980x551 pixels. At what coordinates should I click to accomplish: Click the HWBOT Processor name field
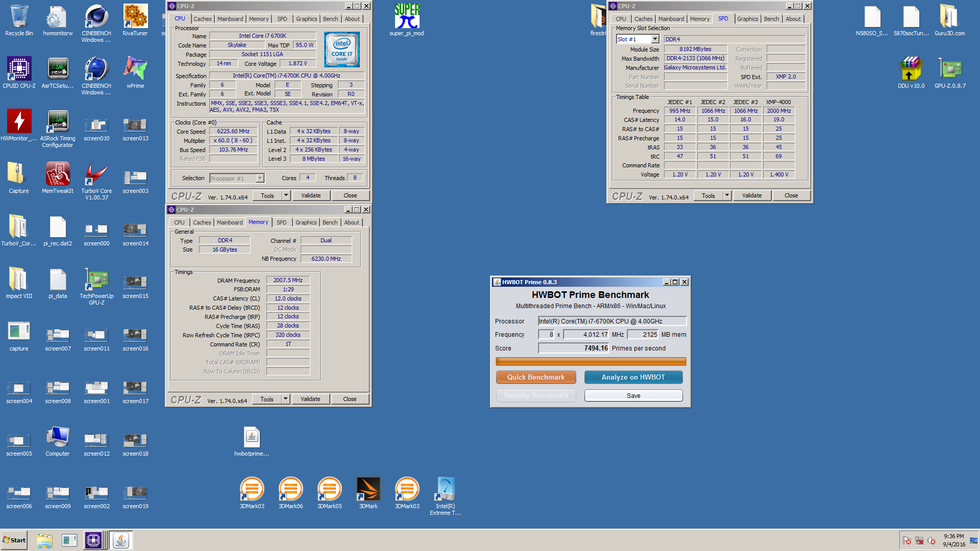click(x=612, y=321)
